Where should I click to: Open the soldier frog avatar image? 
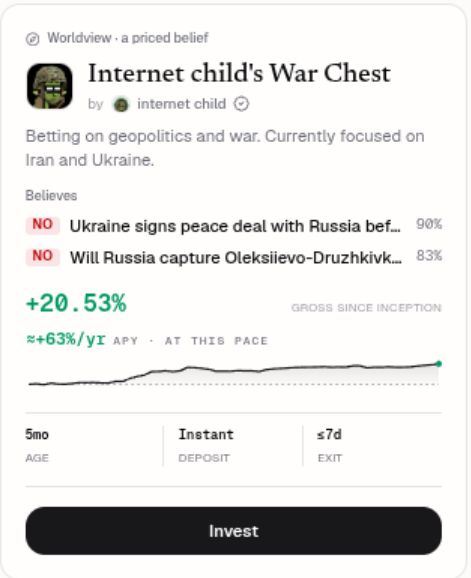pyautogui.click(x=50, y=86)
